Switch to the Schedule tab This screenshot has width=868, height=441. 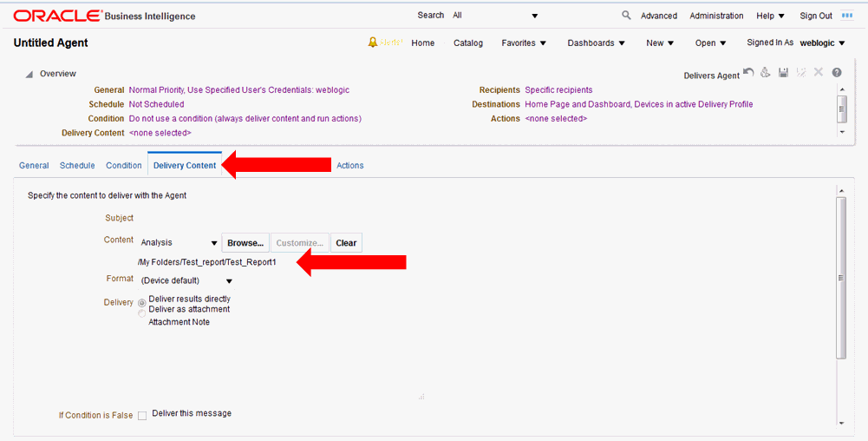click(77, 166)
